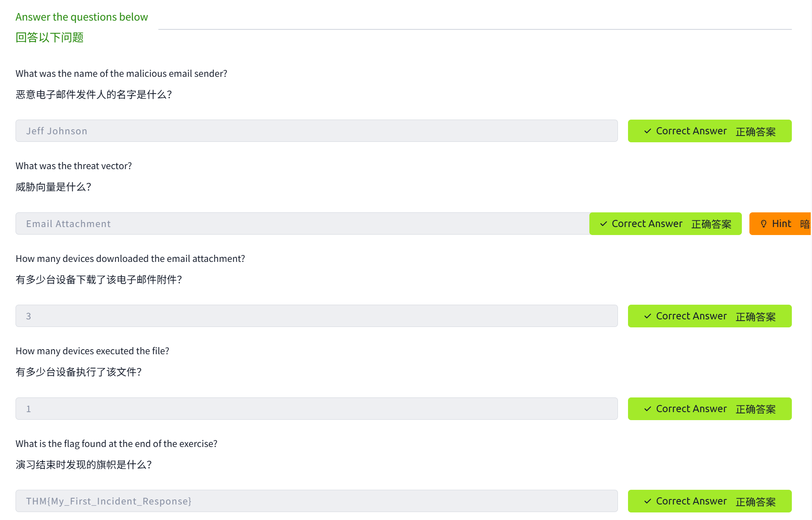Click 'What was the threat vector?' text
The height and width of the screenshot is (520, 812).
click(x=74, y=166)
